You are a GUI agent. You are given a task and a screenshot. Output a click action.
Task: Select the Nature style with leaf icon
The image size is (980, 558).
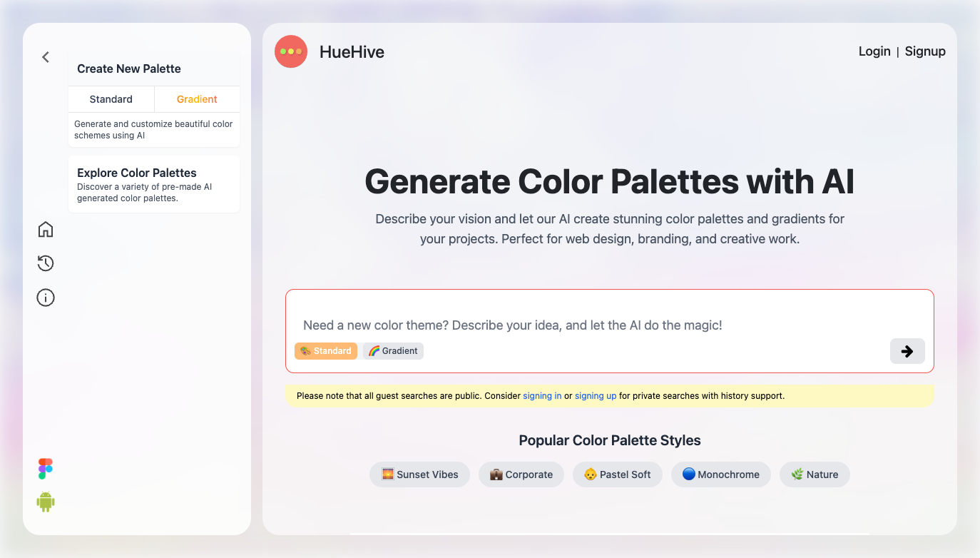click(815, 474)
